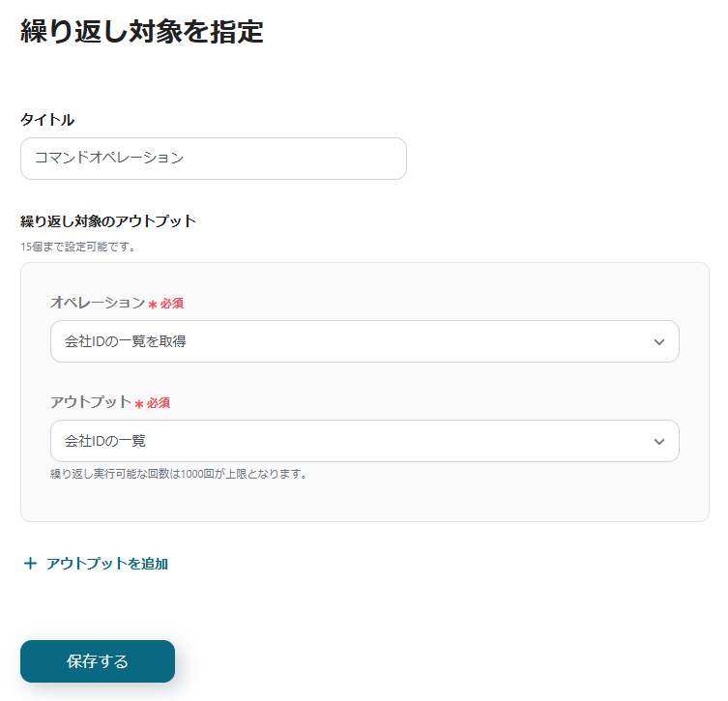Click the コマンドオペレーション text in the title field

(x=108, y=159)
